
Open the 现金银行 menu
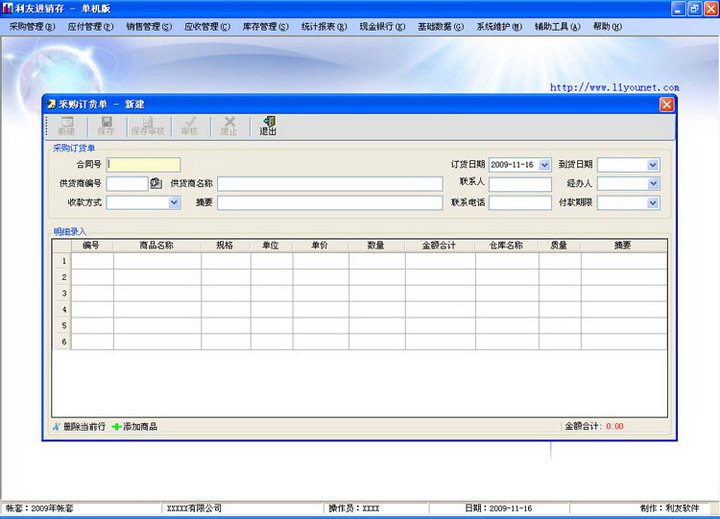click(382, 27)
